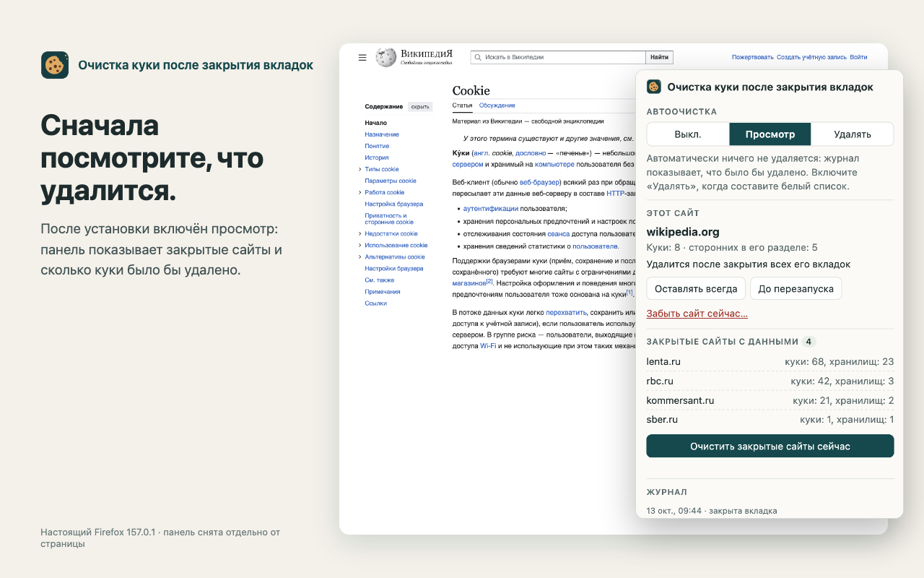This screenshot has width=924, height=578.
Task: Open the Пожертвовать link
Action: coord(752,57)
